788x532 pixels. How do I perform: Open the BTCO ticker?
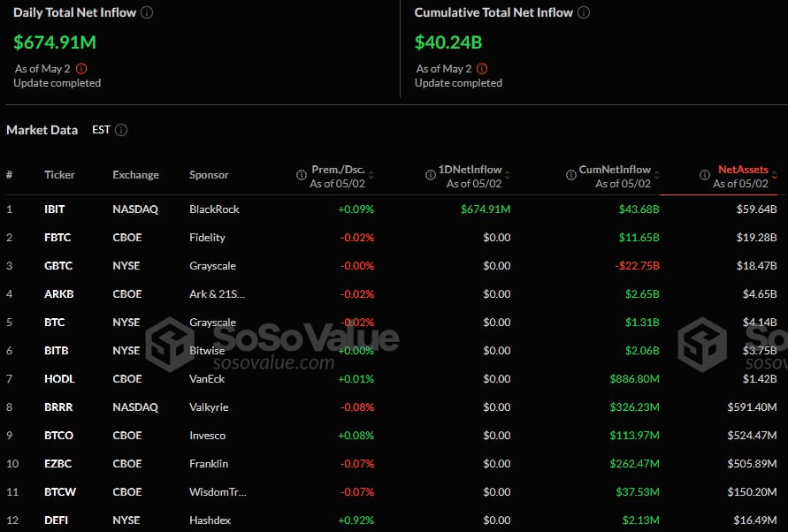pyautogui.click(x=58, y=436)
